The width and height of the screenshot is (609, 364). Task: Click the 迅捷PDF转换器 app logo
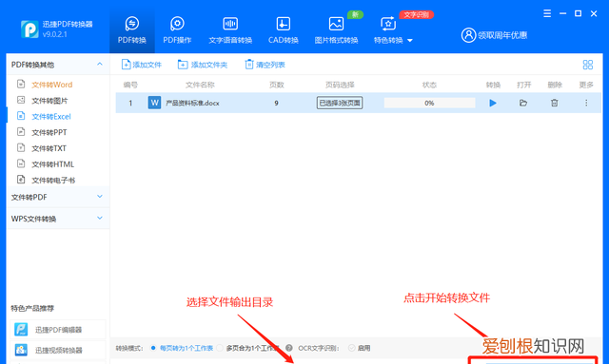click(x=29, y=29)
